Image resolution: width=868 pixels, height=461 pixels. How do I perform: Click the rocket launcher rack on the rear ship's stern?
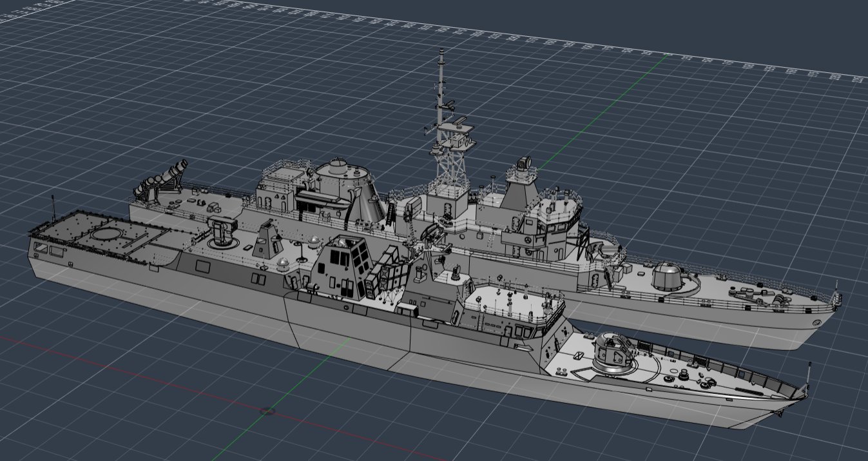click(x=161, y=179)
